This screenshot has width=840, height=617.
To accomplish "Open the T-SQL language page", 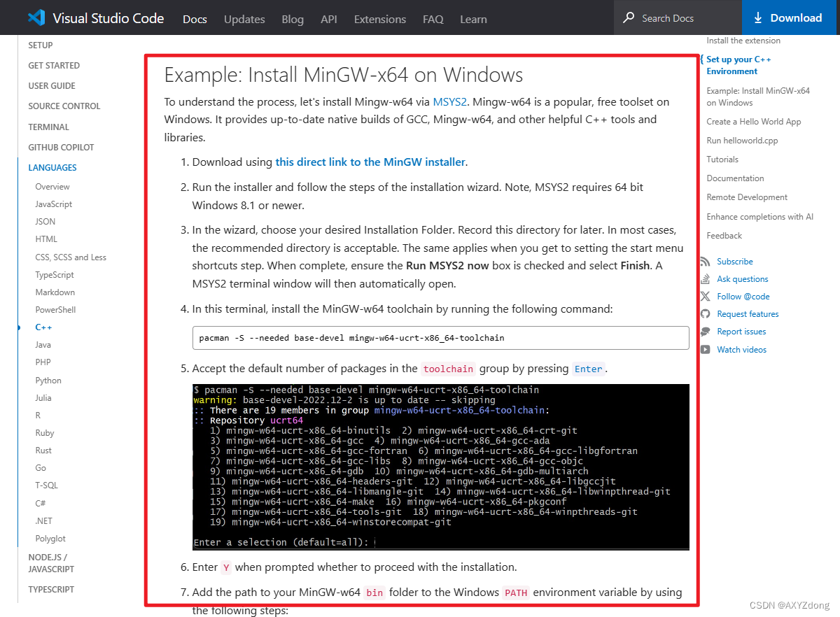I will (47, 485).
